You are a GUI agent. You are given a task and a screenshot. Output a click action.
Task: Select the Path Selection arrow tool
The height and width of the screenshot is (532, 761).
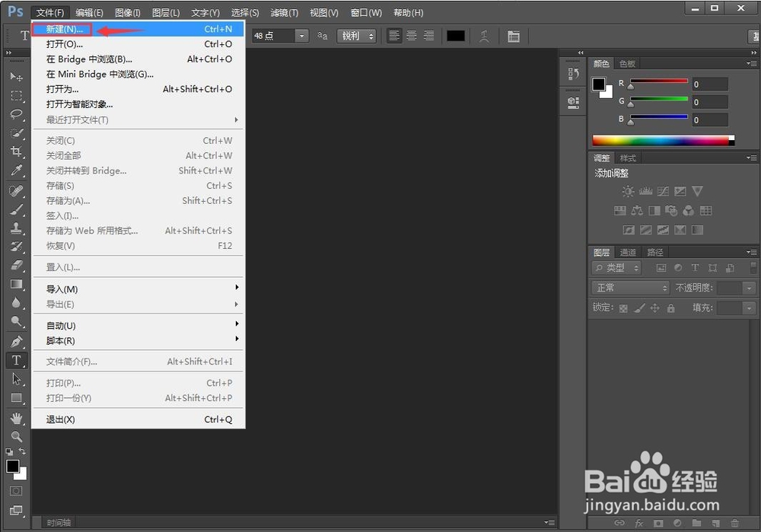coord(17,378)
